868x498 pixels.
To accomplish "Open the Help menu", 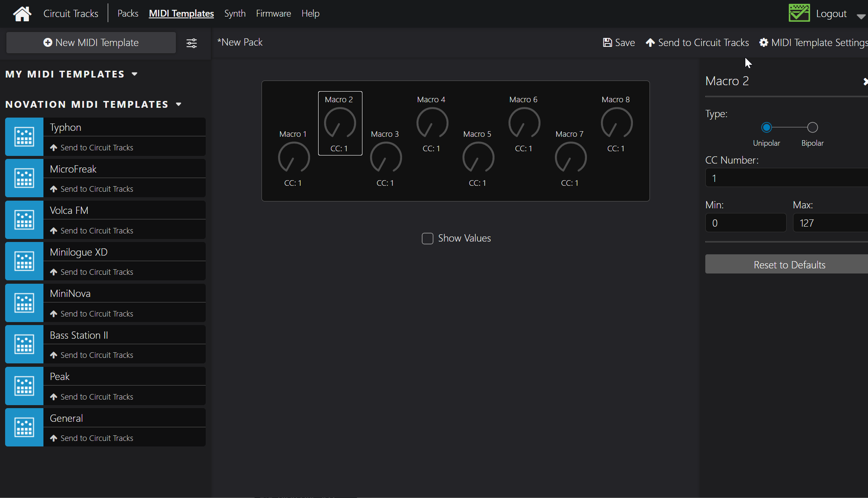I will [x=310, y=14].
